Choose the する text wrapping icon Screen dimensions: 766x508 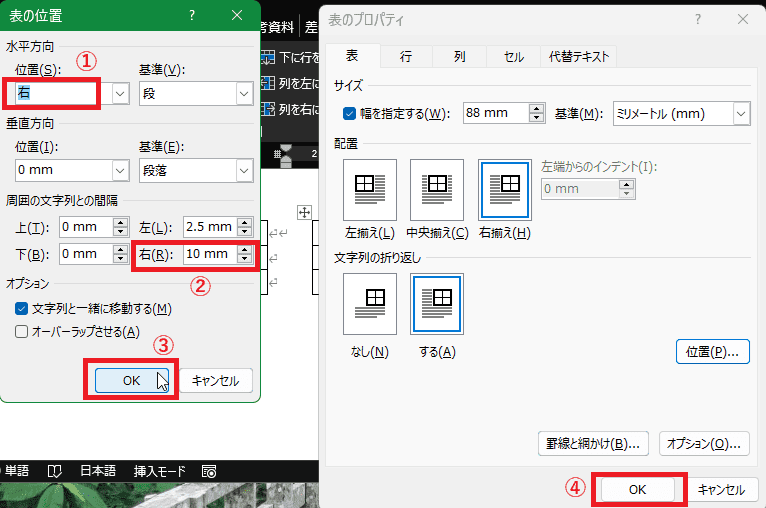[x=437, y=304]
